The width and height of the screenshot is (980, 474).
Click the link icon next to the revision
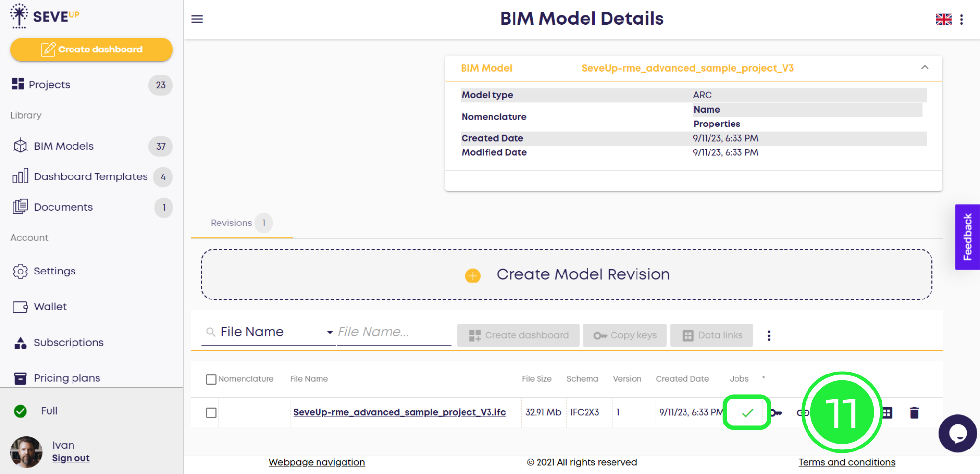pos(803,412)
